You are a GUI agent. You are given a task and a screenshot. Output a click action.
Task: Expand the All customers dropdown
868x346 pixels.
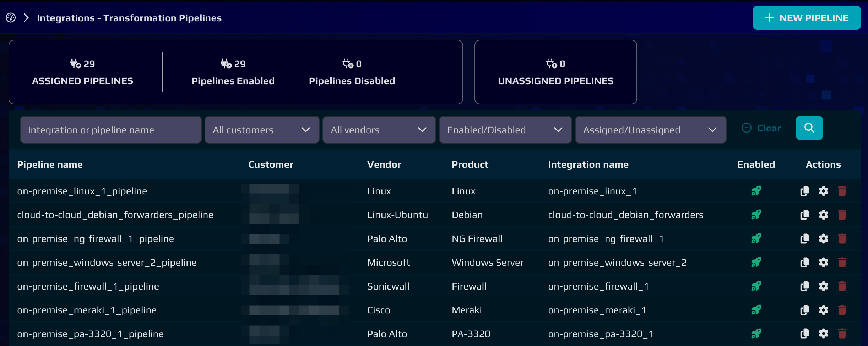pyautogui.click(x=262, y=130)
